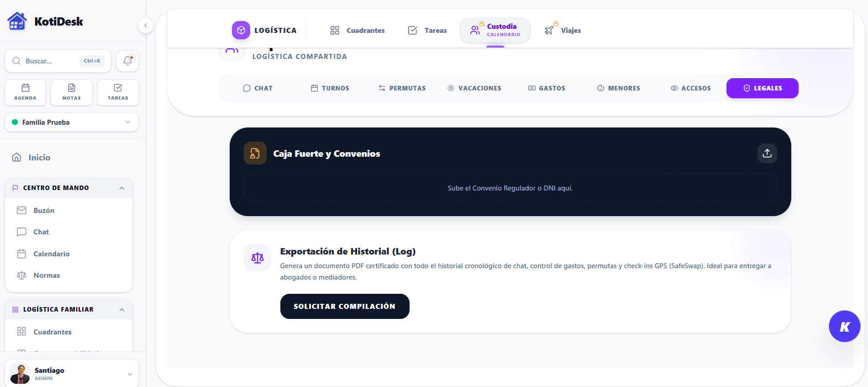Screen dimensions: 868x387
Task: Open the Vacaciones sub-tab
Action: tap(474, 88)
